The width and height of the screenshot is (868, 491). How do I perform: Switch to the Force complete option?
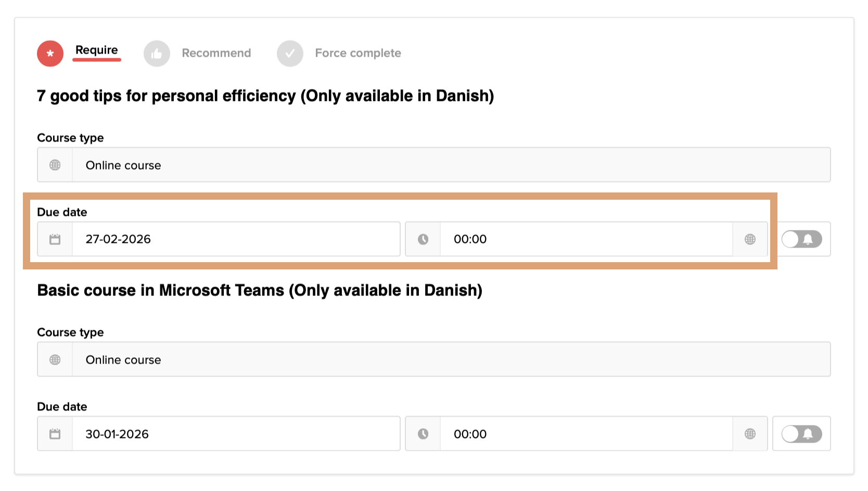pos(358,53)
